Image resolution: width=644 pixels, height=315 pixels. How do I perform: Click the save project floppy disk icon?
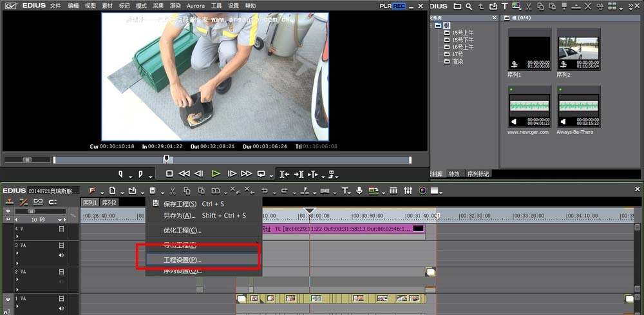(x=153, y=191)
